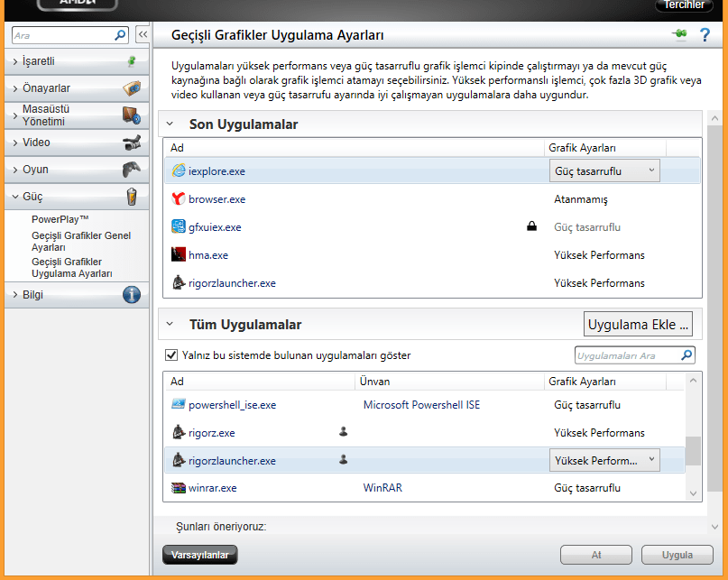The height and width of the screenshot is (580, 728).
Task: Click the green pin icon in page header
Action: (x=680, y=34)
